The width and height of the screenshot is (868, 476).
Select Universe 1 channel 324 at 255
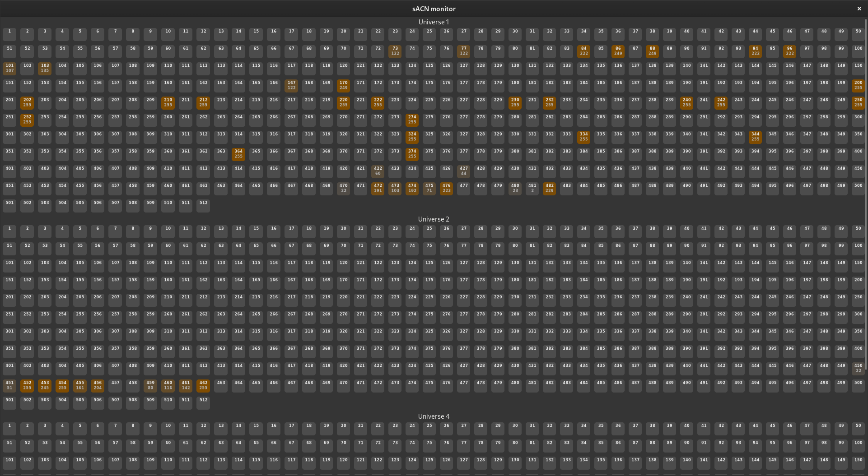pyautogui.click(x=412, y=137)
